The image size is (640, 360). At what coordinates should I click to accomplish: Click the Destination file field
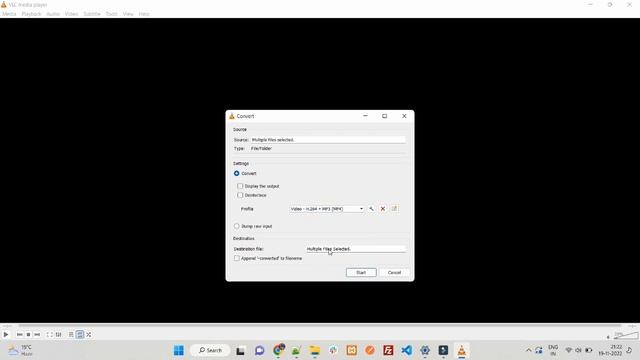click(x=356, y=249)
